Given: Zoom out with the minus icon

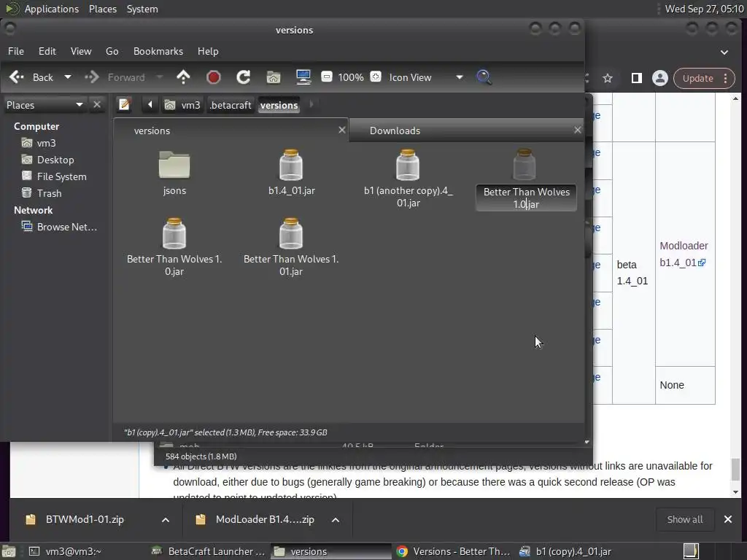Looking at the screenshot, I should [x=326, y=77].
